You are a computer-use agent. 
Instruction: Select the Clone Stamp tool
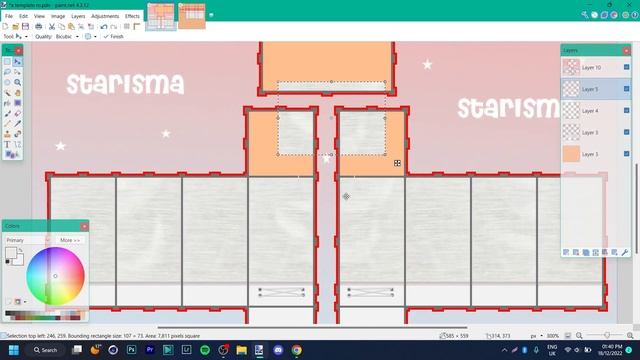(x=7, y=134)
